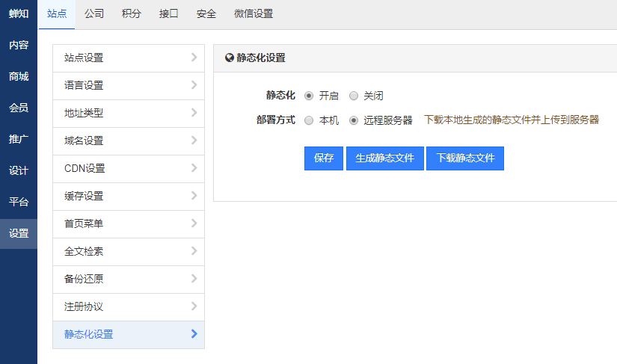Choose 远程服务器 deployment option
Screen dimensions: 617x364
coord(354,120)
